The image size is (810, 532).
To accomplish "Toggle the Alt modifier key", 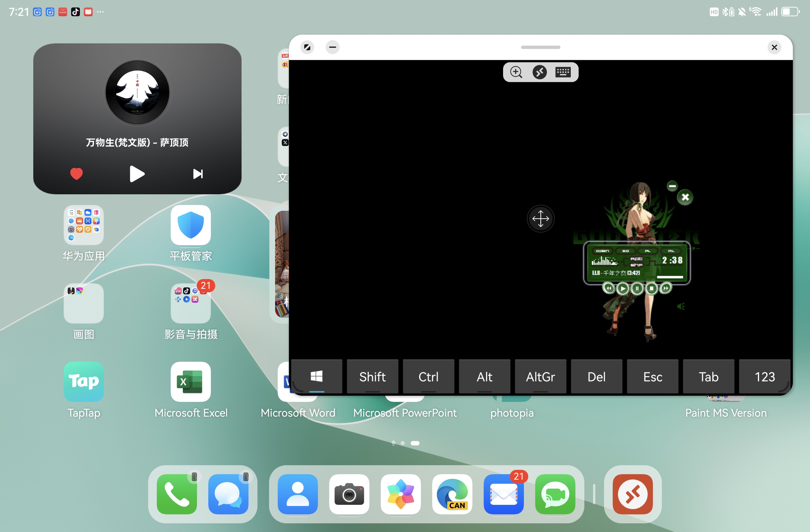I will click(x=484, y=376).
